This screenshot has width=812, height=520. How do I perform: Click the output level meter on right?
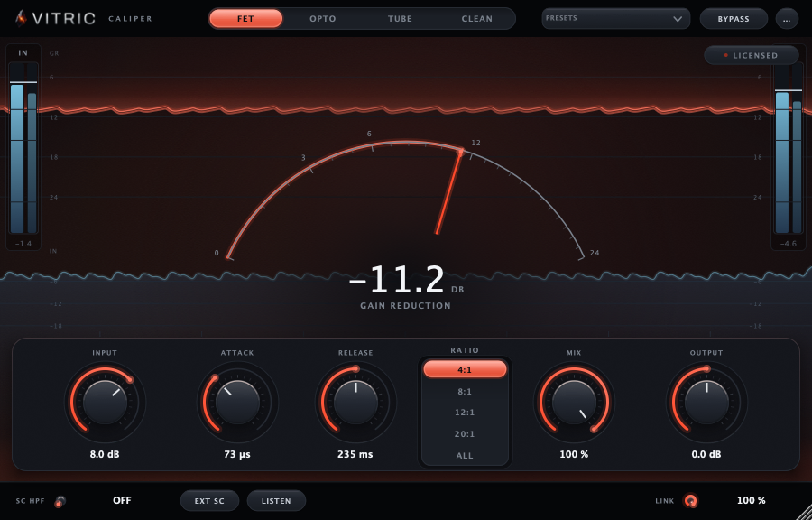click(x=789, y=148)
